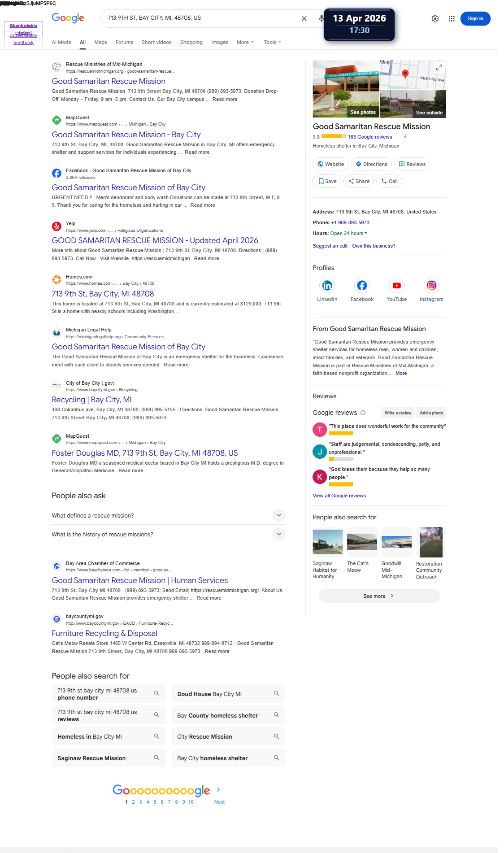Viewport: 504px width, 853px height.
Task: Switch to AI Mode tab
Action: pyautogui.click(x=61, y=42)
